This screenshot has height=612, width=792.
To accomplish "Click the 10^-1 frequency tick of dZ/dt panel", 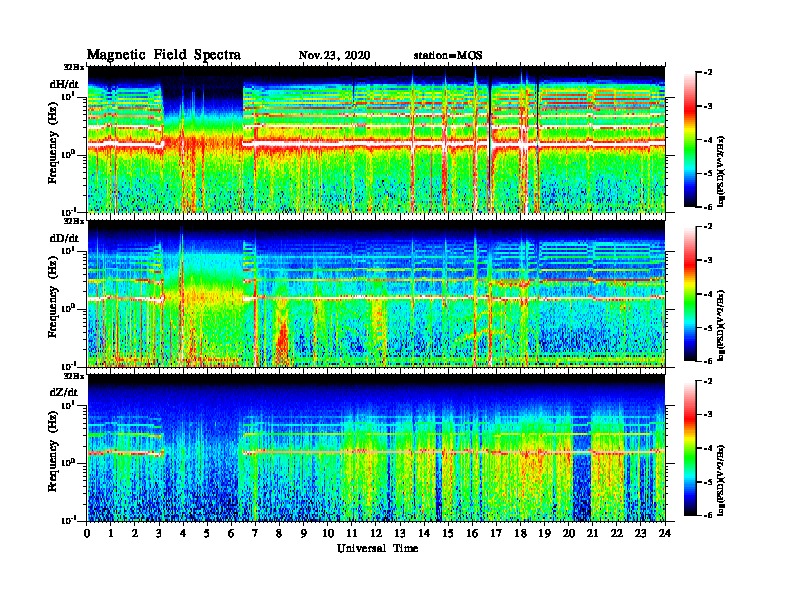I will [68, 520].
